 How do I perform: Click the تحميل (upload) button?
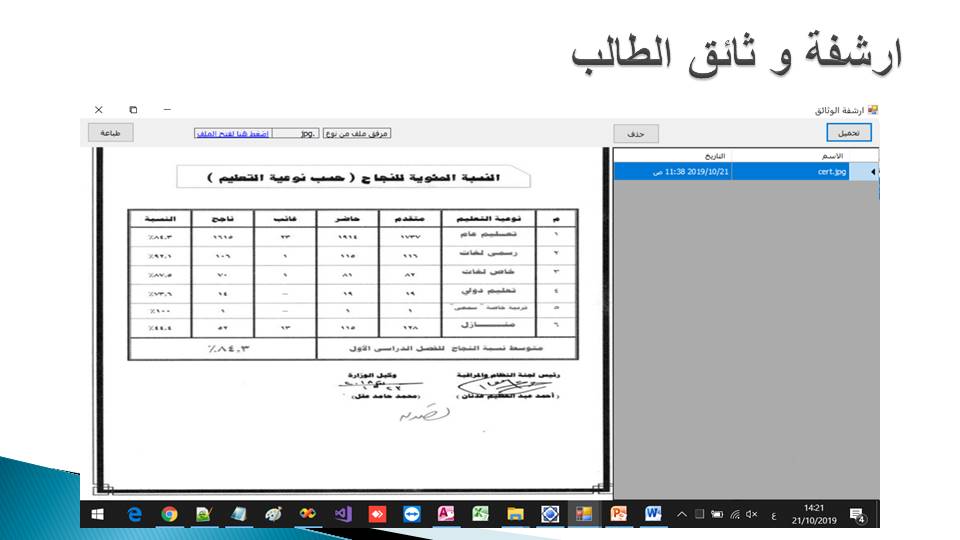pos(848,132)
